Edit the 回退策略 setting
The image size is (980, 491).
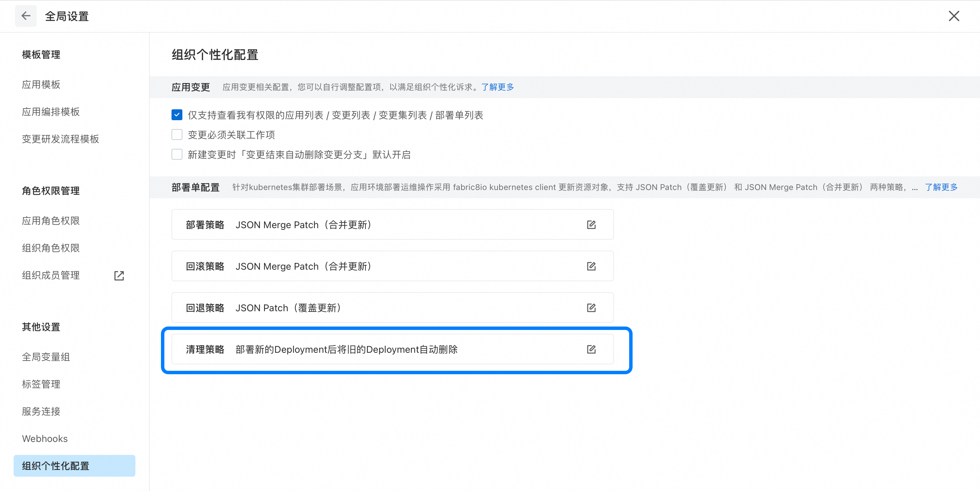[591, 307]
